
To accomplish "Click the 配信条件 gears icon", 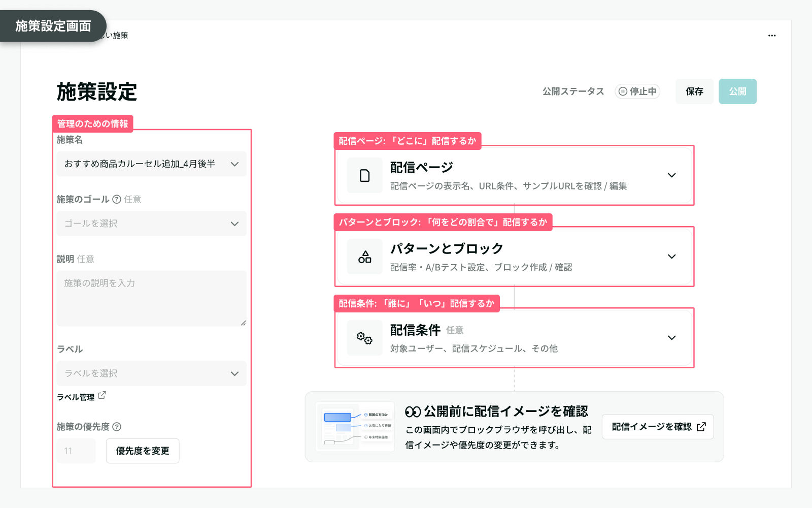I will [x=364, y=338].
